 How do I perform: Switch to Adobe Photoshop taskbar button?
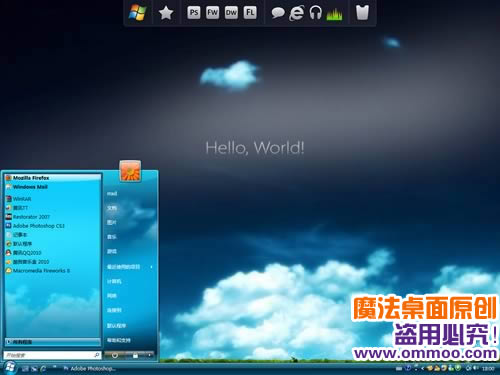pos(89,369)
